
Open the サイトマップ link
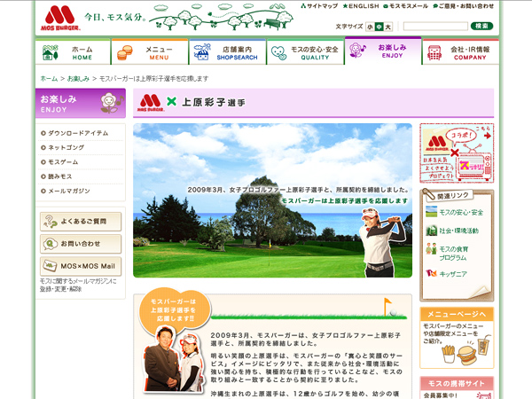pyautogui.click(x=319, y=6)
